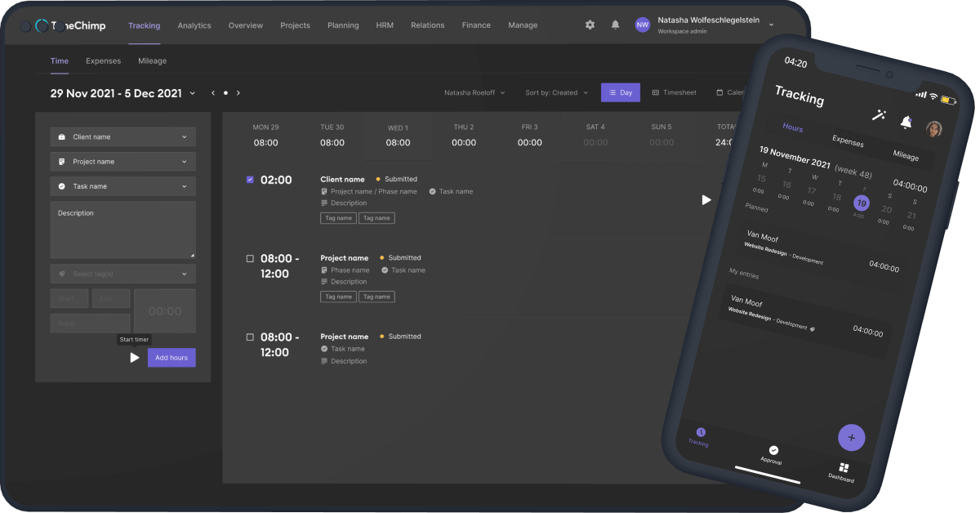This screenshot has width=980, height=513.
Task: Expand the Natasha Roeloff user filter dropdown
Action: [x=474, y=92]
